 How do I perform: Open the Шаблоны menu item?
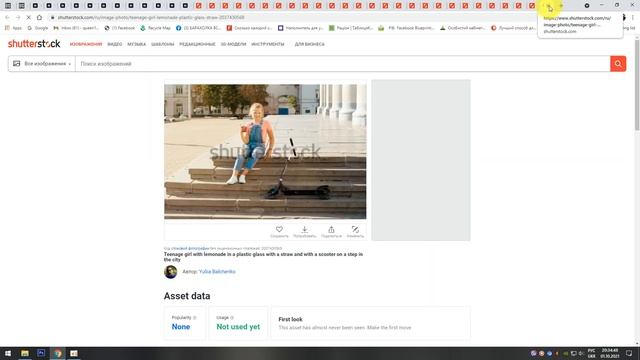click(x=162, y=44)
